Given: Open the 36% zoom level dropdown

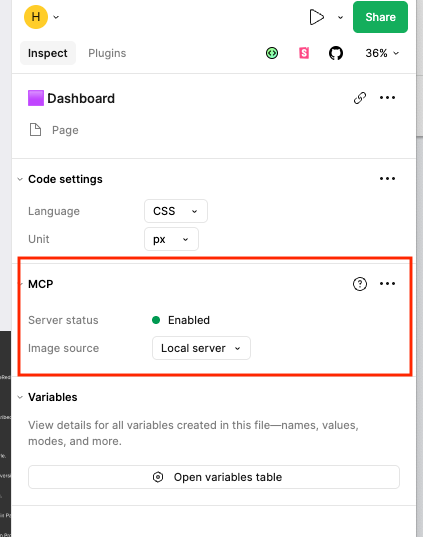Looking at the screenshot, I should coord(382,53).
